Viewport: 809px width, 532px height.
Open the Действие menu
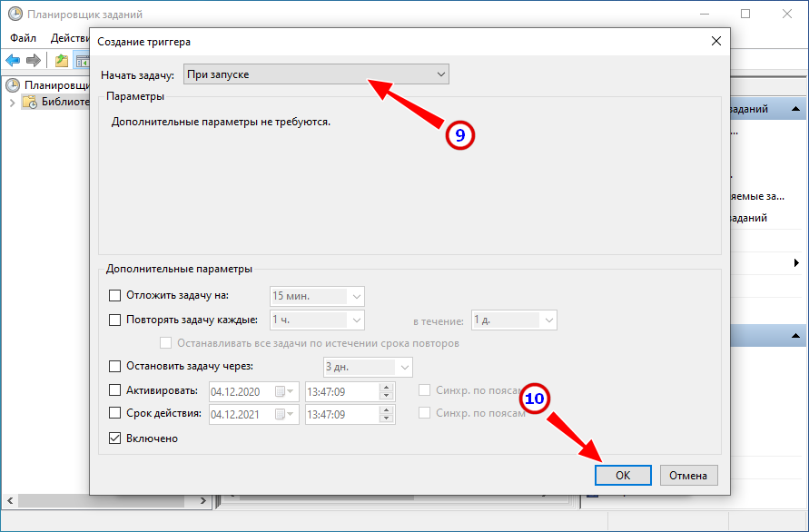tap(70, 38)
